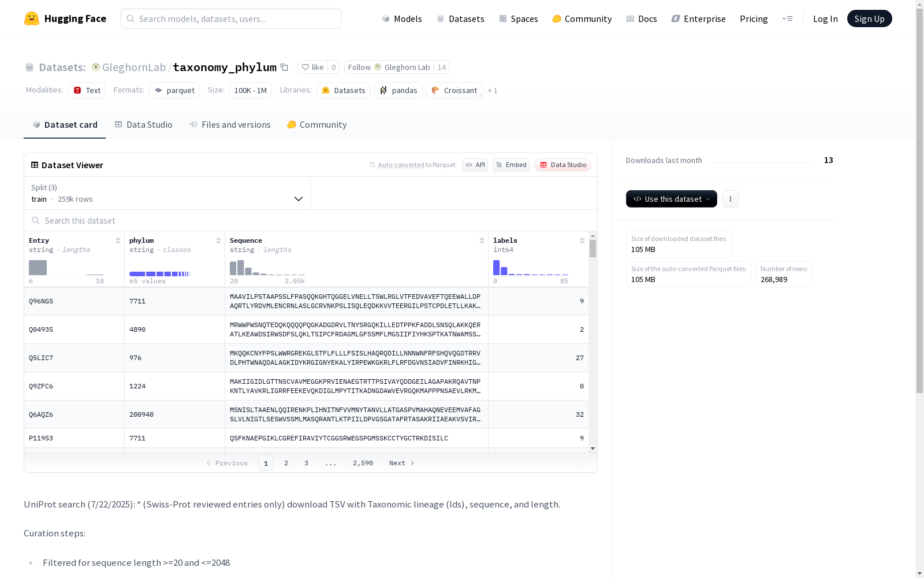This screenshot has height=578, width=924.
Task: Open the Pricing page
Action: click(x=754, y=18)
